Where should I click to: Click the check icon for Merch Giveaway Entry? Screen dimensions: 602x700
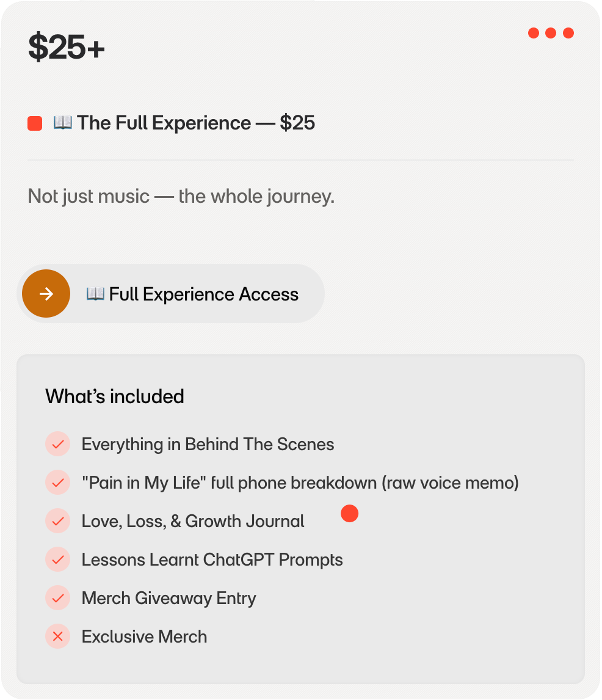tap(58, 598)
